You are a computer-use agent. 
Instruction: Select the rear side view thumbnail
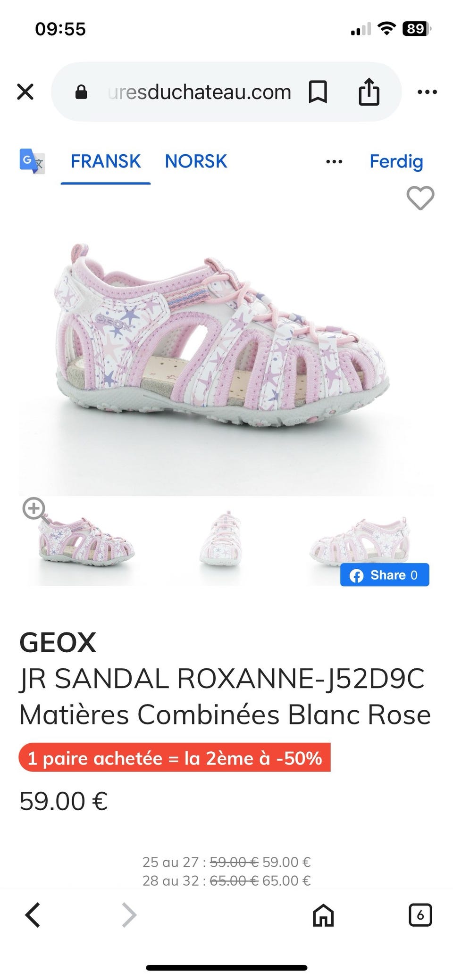coord(361,540)
